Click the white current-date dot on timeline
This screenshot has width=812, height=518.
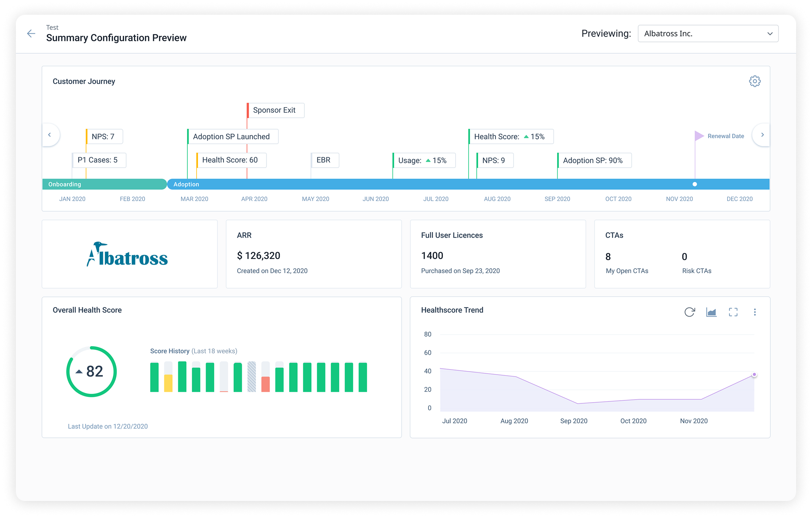(695, 184)
